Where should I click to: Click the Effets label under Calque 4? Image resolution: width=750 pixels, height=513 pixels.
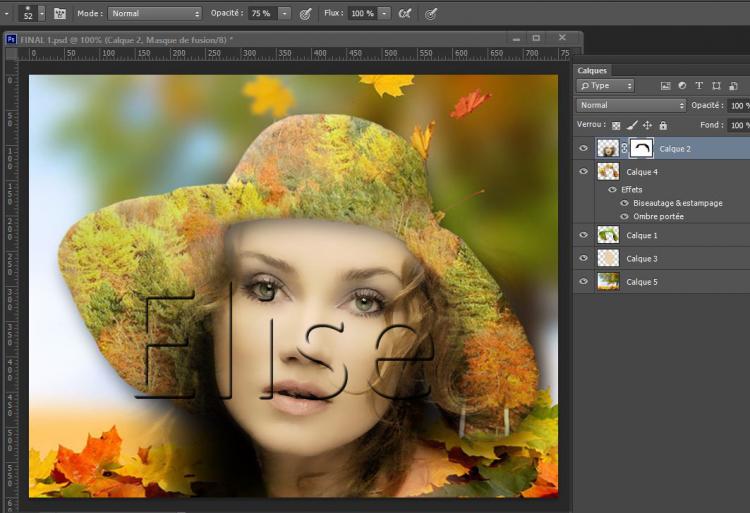pos(631,190)
